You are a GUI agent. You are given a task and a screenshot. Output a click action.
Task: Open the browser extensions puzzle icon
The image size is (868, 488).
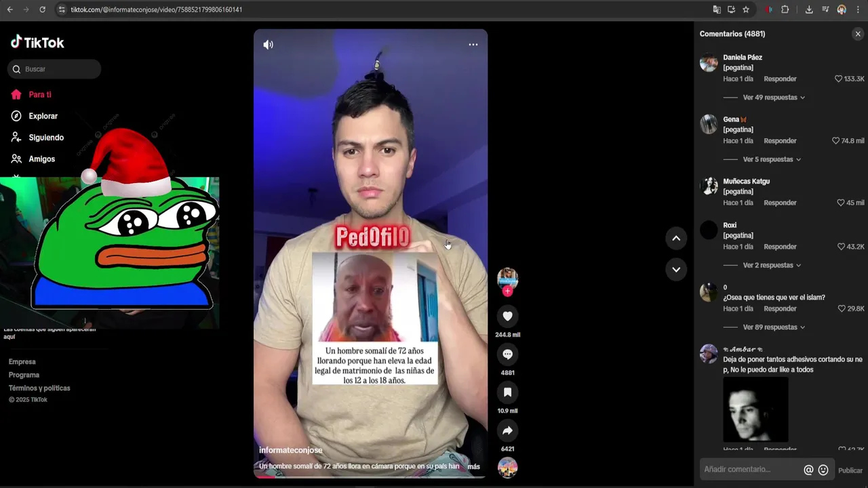tap(785, 9)
